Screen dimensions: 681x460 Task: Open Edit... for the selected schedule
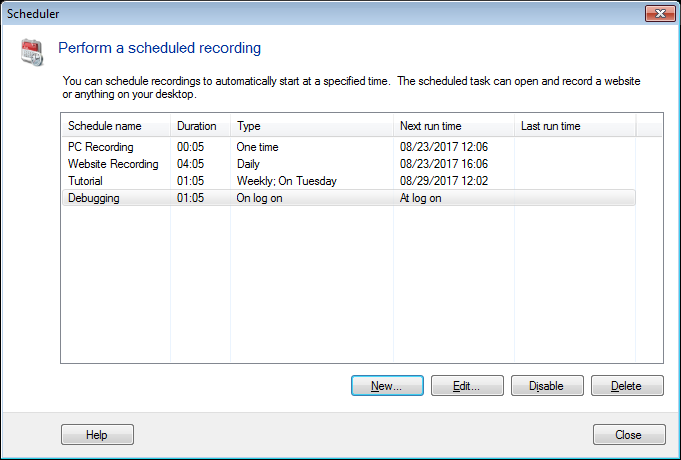[x=467, y=386]
